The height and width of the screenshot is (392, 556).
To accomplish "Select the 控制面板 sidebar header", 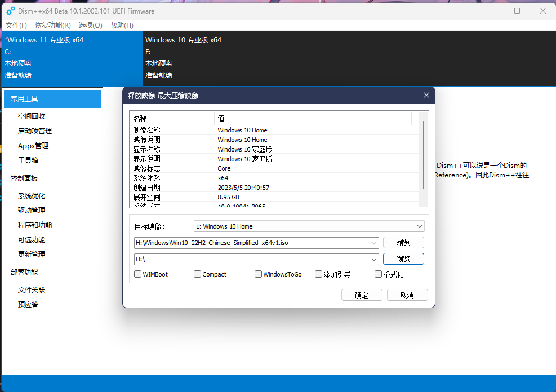I will 24,179.
